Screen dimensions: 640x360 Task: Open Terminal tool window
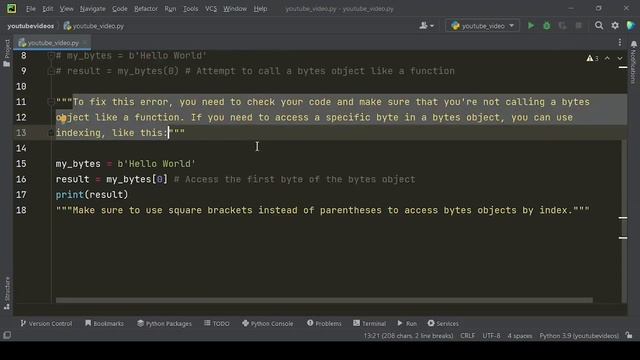pos(369,323)
